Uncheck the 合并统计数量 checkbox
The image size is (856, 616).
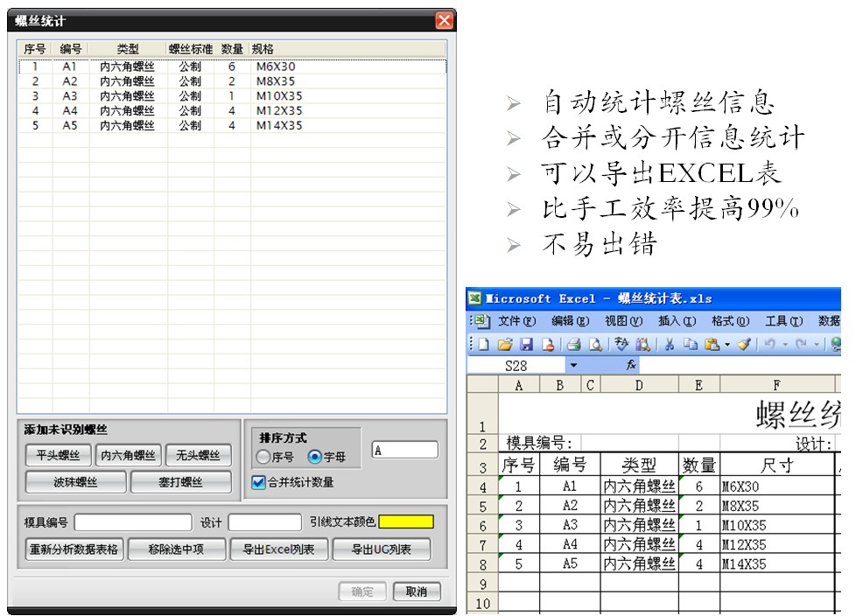click(258, 481)
